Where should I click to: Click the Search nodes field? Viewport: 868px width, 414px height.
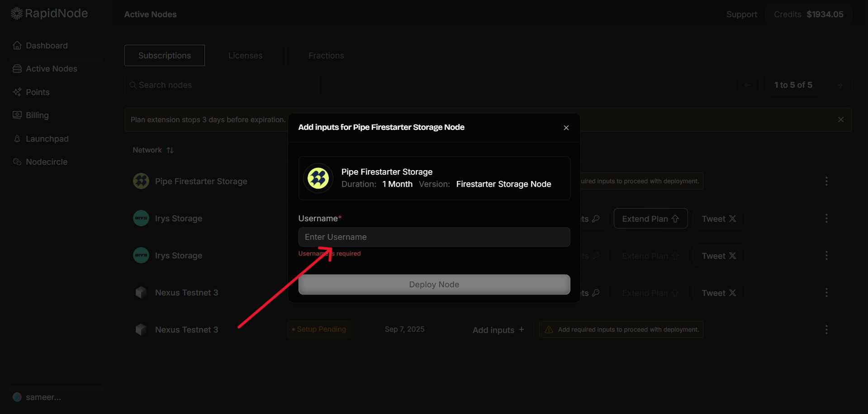click(222, 85)
